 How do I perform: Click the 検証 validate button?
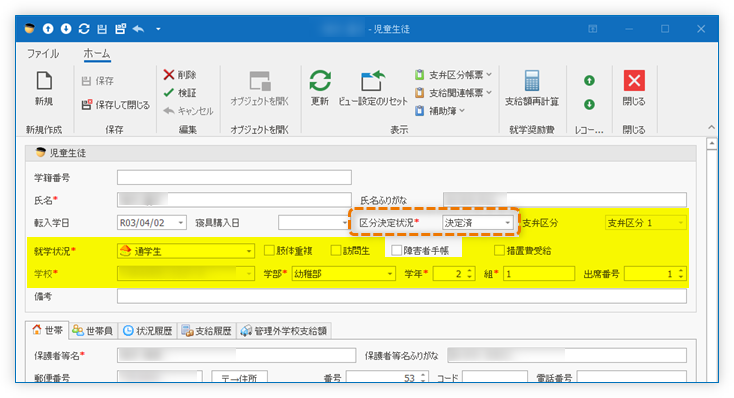[x=180, y=93]
